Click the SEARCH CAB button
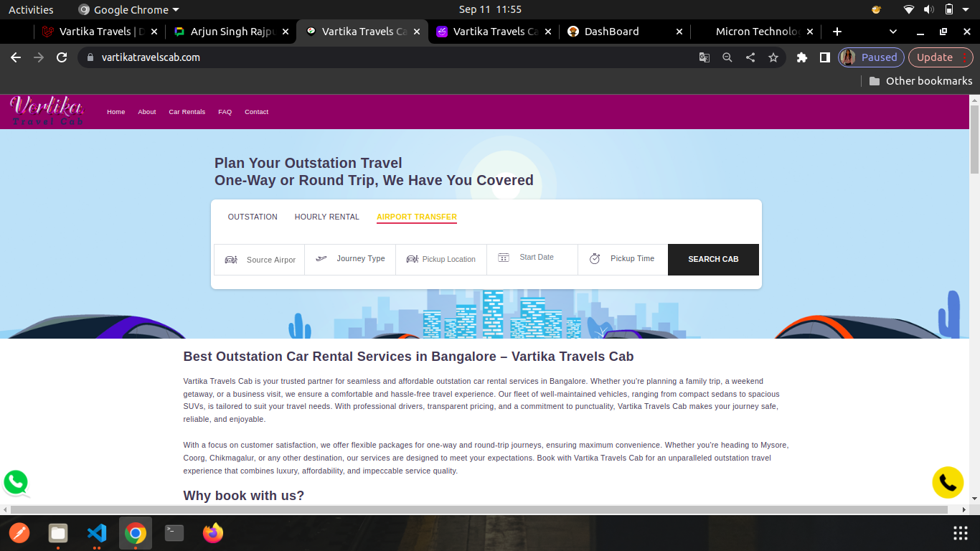 pos(713,259)
